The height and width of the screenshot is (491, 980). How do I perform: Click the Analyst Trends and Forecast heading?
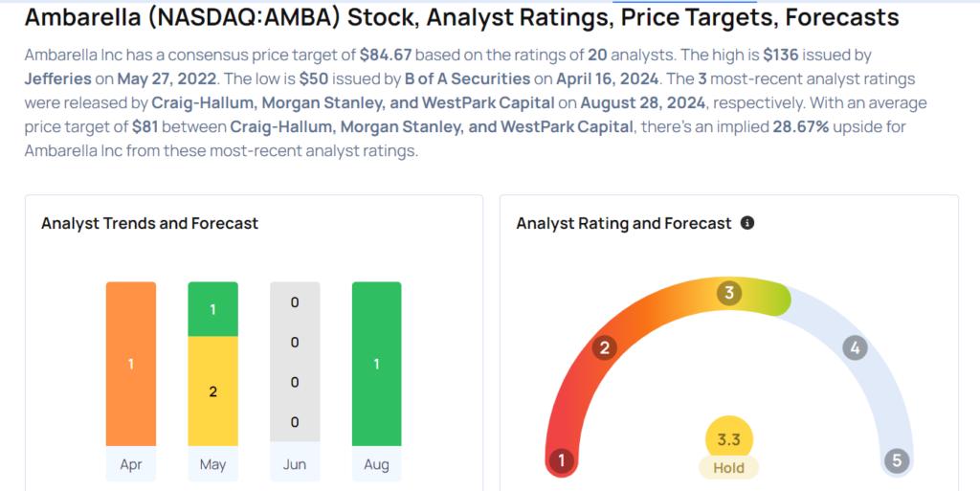point(149,223)
